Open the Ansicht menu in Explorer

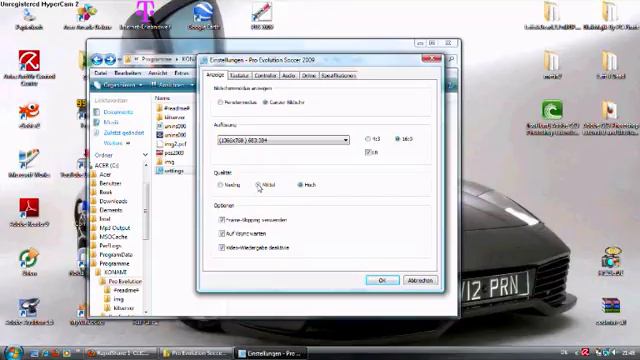[x=158, y=73]
